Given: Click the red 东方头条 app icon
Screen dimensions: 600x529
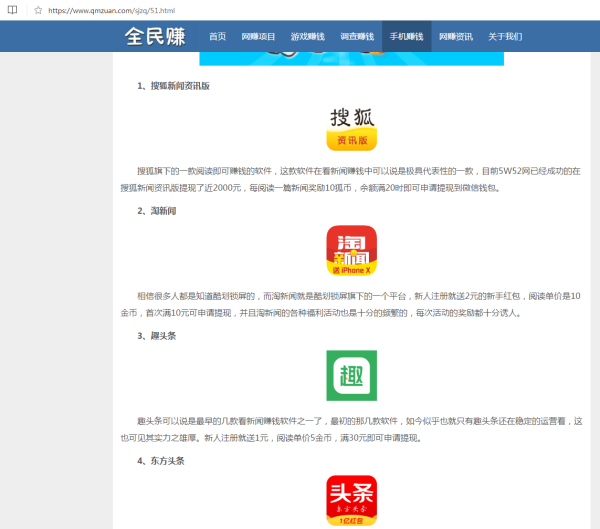Looking at the screenshot, I should [x=352, y=500].
